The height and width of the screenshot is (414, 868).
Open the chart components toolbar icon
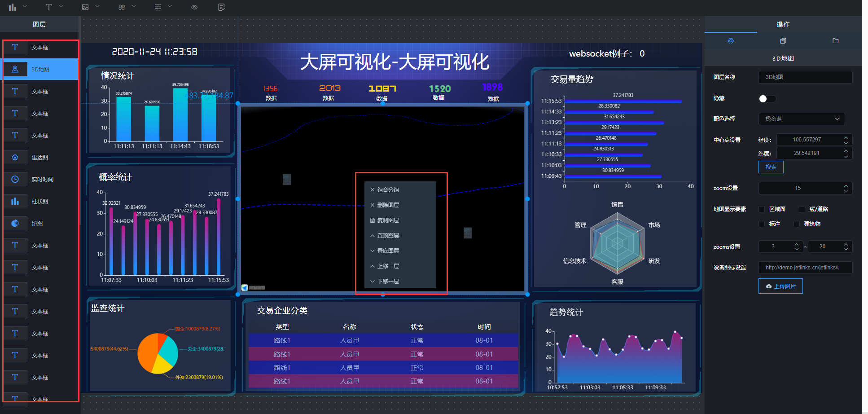point(13,7)
